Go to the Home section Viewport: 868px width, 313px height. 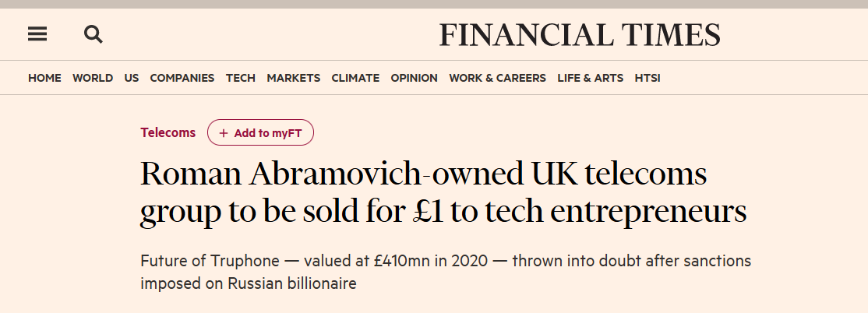[44, 78]
